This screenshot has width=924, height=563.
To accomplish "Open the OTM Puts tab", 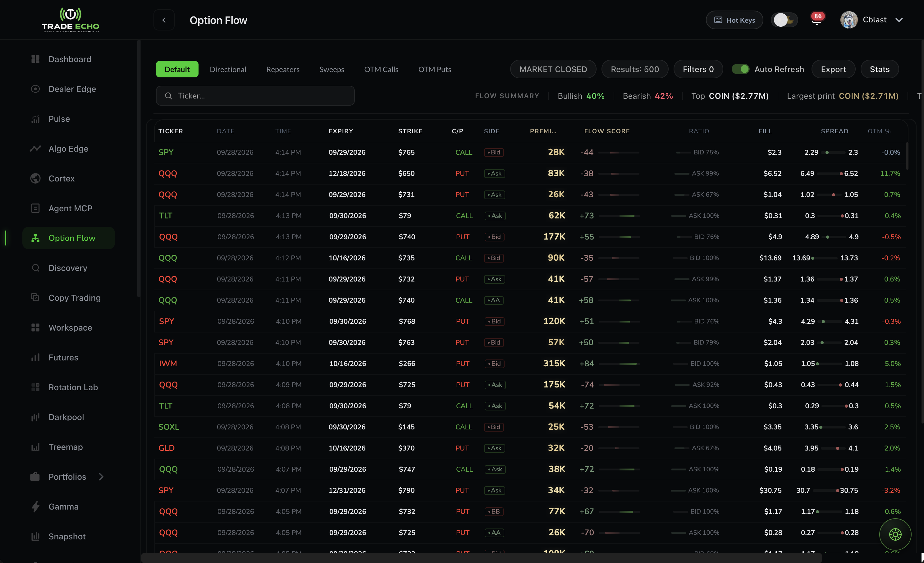I will [435, 69].
